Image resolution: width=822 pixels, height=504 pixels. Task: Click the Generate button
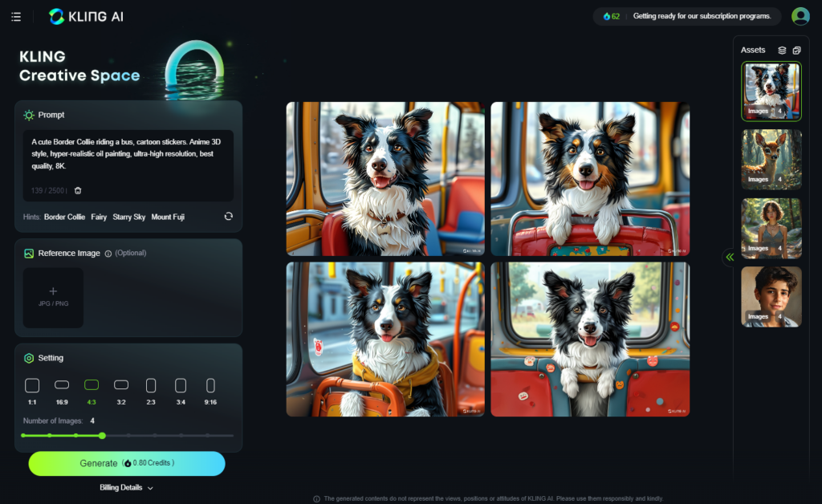127,464
